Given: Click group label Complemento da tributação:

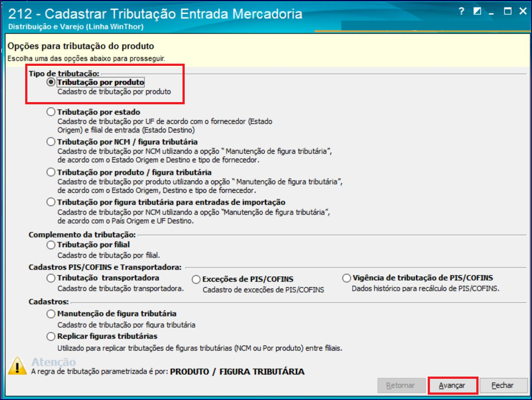Looking at the screenshot, I should [x=82, y=235].
